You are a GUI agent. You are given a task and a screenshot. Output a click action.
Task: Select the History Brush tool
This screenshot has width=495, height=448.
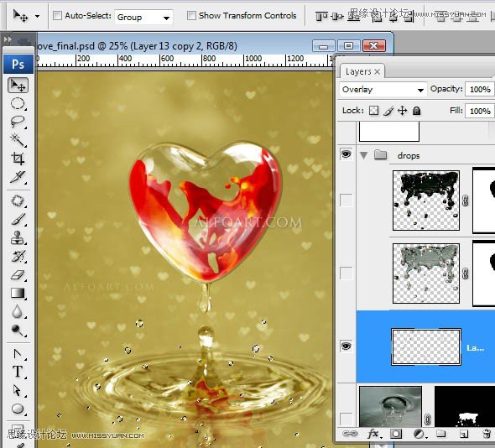tap(18, 257)
